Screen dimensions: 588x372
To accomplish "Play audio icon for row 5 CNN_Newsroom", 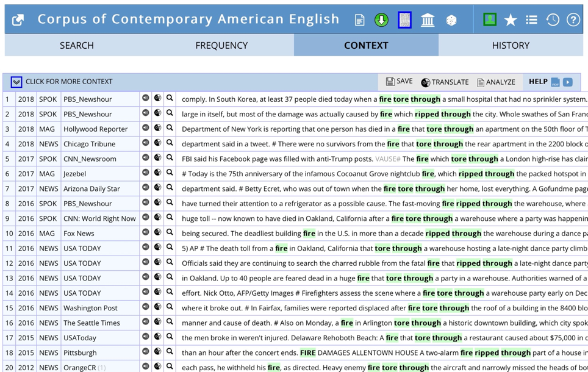I will [146, 157].
